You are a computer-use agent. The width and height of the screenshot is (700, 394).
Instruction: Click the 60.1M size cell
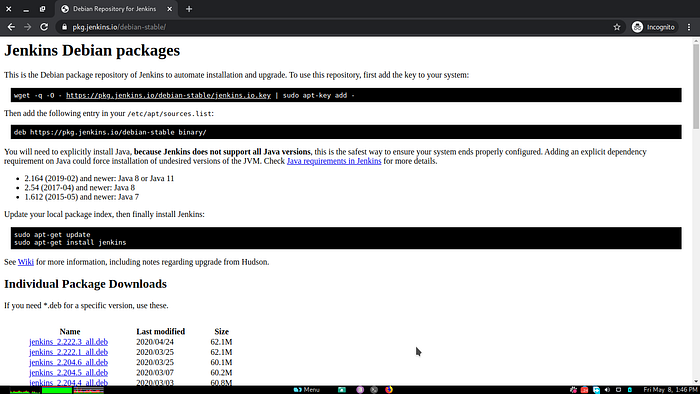221,362
